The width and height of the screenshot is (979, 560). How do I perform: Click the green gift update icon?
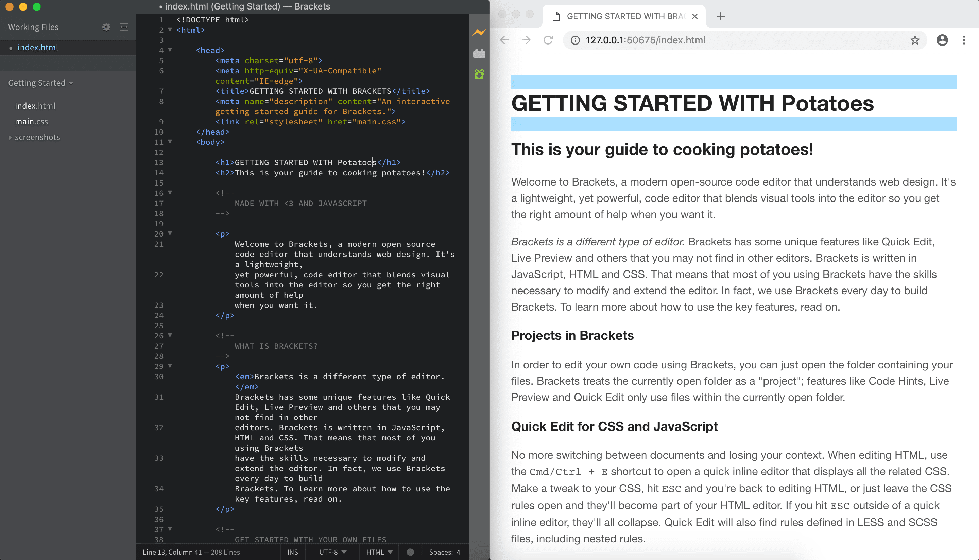pos(479,74)
